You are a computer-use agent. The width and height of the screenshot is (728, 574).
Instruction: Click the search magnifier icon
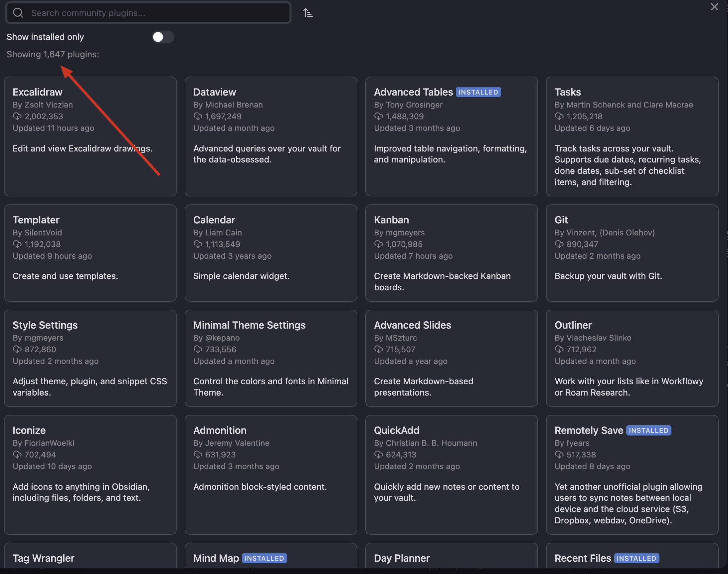click(x=18, y=13)
